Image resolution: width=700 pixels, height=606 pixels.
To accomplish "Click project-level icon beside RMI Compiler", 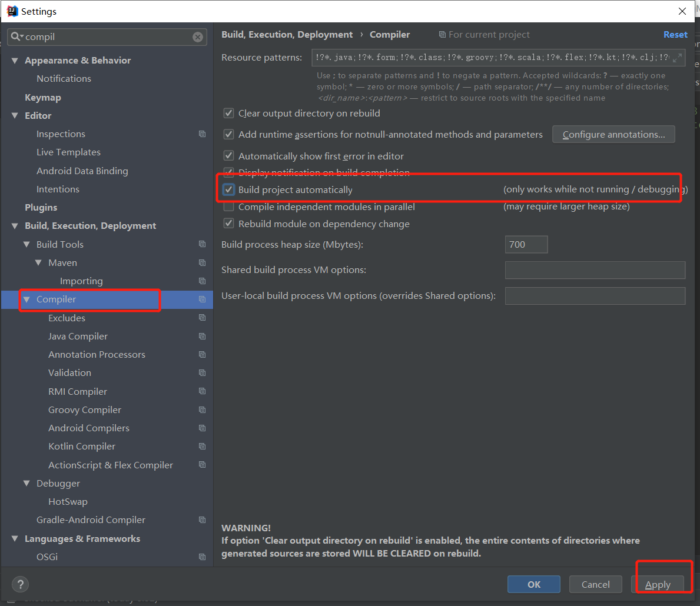I will 203,391.
